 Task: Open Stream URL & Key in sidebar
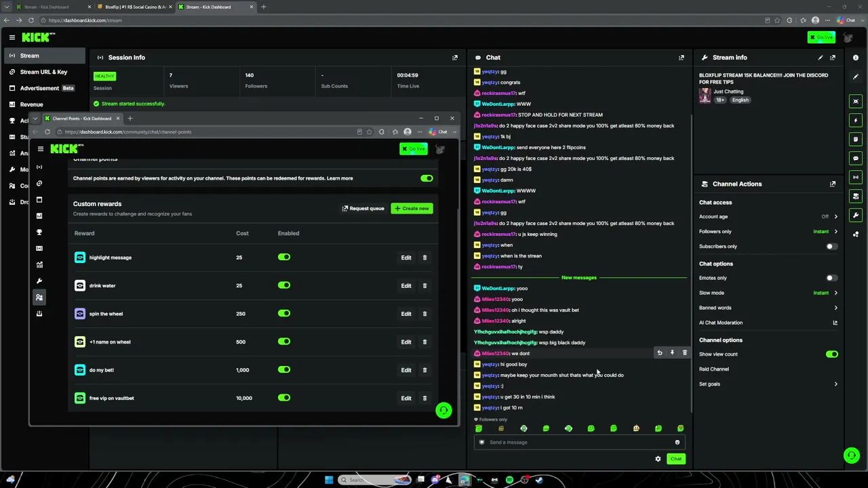43,72
